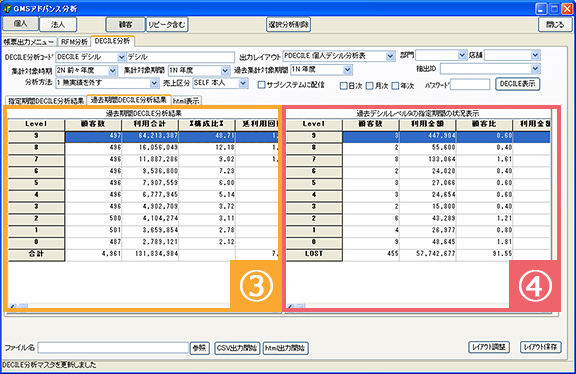Image resolution: width=576 pixels, height=374 pixels.
Task: Click the 利用金額 column header in right table
Action: [427, 124]
